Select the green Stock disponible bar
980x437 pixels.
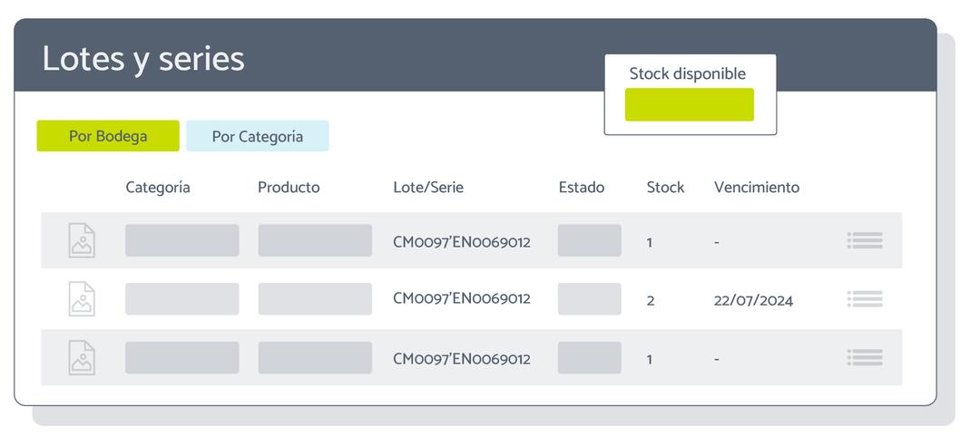[690, 104]
